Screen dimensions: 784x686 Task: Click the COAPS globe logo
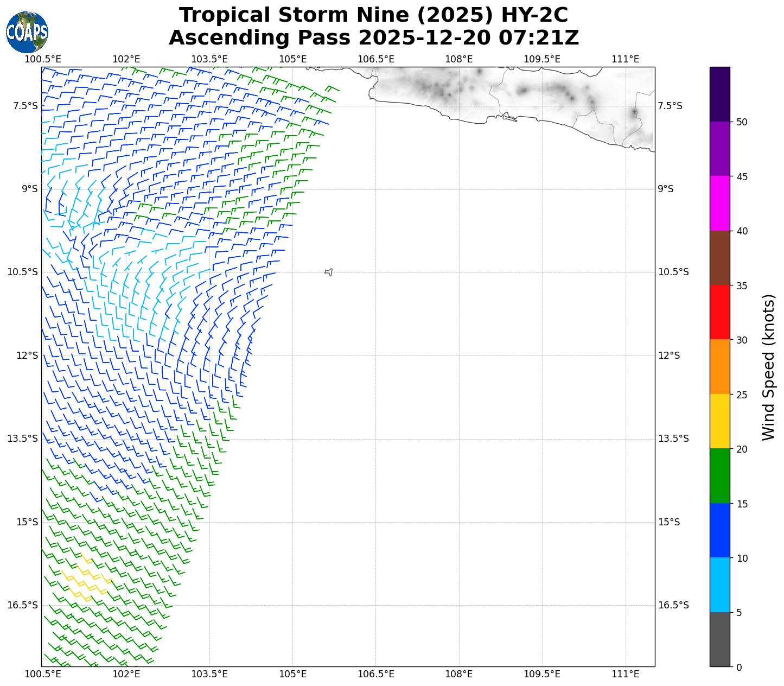[x=27, y=32]
